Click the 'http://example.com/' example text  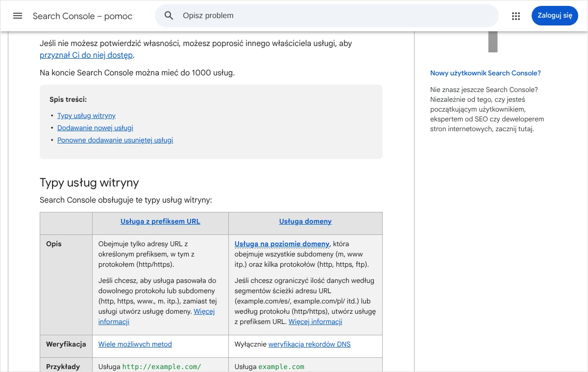[162, 367]
